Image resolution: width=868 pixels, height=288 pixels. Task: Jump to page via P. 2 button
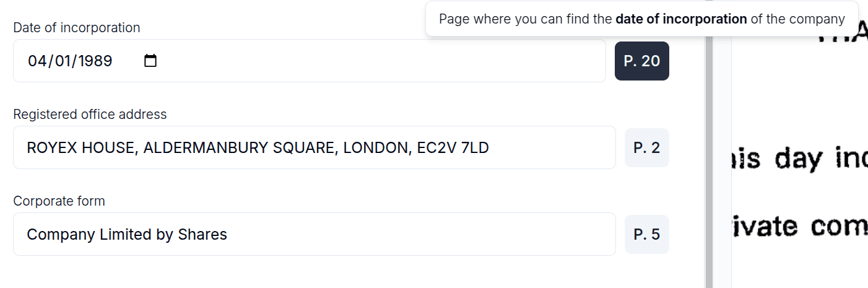tap(646, 147)
